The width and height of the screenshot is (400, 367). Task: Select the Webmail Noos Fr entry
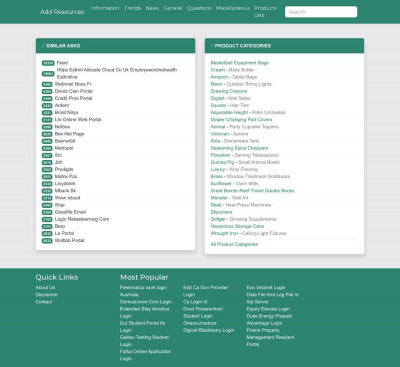tap(73, 84)
